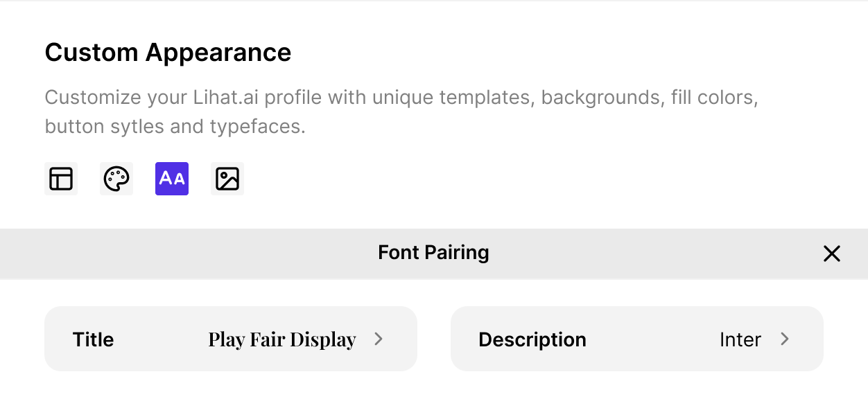Open the background image icon
Screen dimensions: 868x399
[x=227, y=179]
